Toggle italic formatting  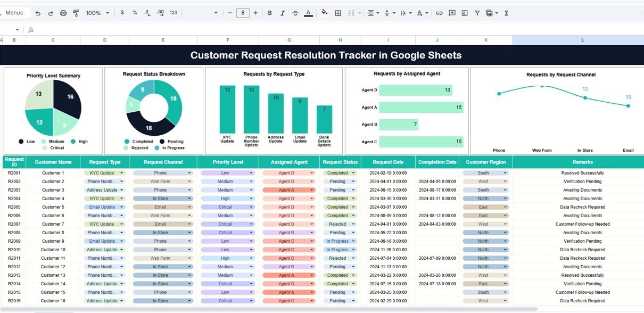click(283, 13)
